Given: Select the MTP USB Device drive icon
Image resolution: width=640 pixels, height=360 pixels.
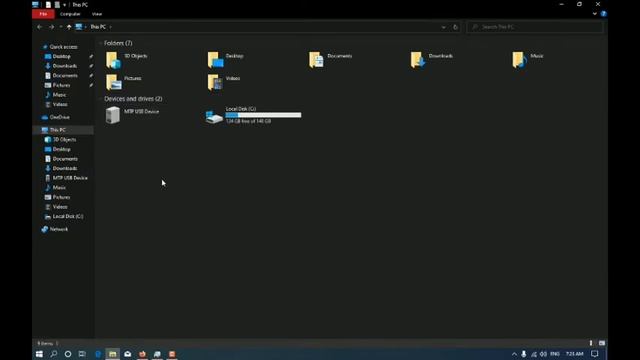Looking at the screenshot, I should [113, 115].
